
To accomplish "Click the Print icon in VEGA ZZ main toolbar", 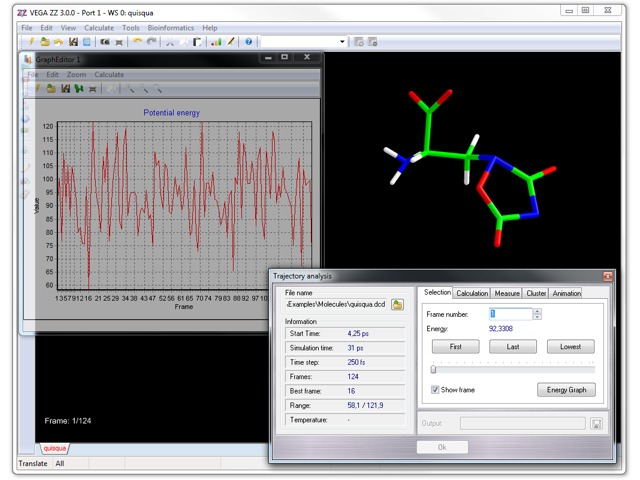I will coord(119,42).
